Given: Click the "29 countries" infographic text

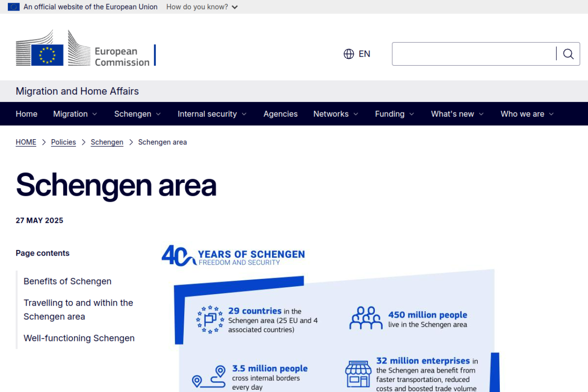Looking at the screenshot, I should click(255, 311).
